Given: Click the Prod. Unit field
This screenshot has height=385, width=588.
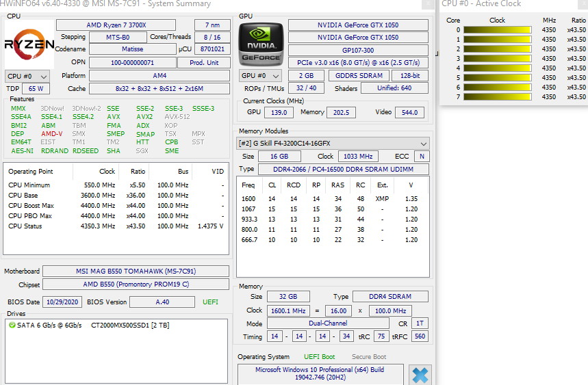Looking at the screenshot, I should click(x=204, y=62).
